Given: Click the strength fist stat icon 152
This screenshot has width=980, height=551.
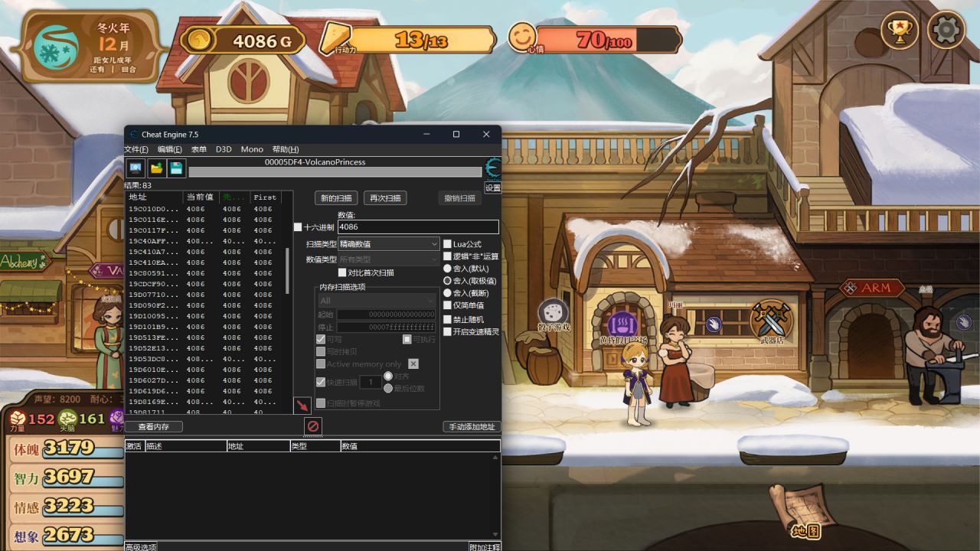Looking at the screenshot, I should coord(16,419).
